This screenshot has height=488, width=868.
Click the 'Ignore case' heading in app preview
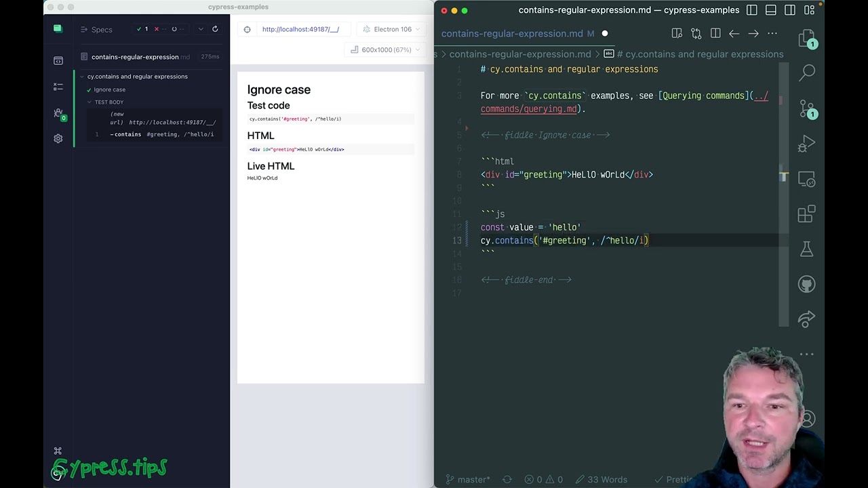(279, 89)
